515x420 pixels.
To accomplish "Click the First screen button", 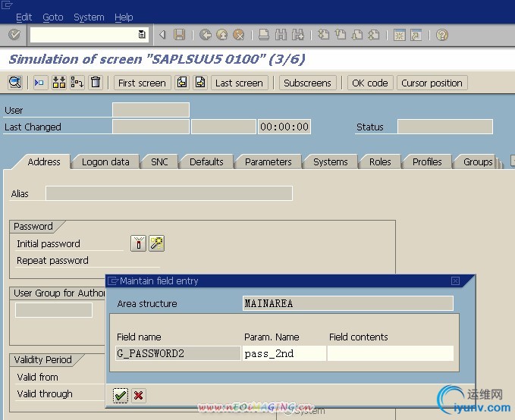I will click(142, 83).
